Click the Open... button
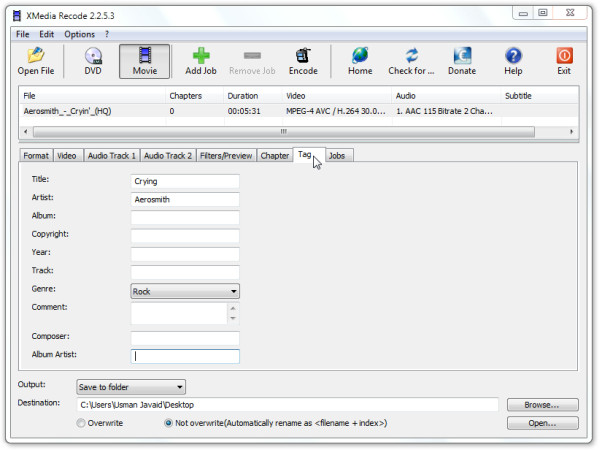This screenshot has width=600, height=450. 542,423
